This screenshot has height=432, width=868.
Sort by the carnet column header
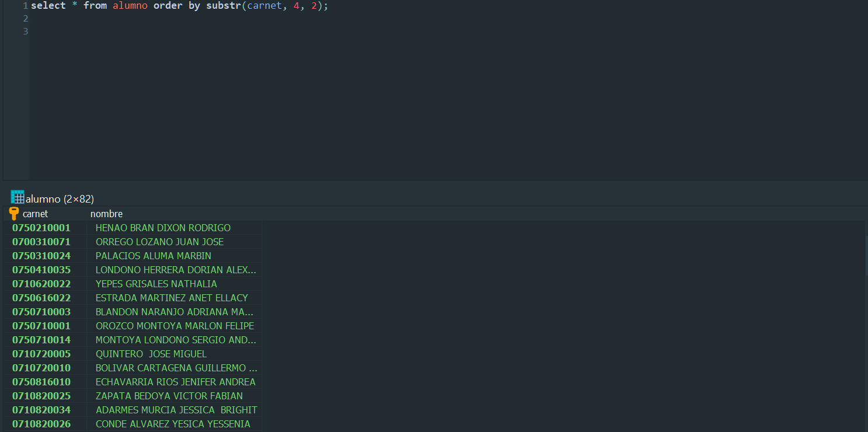pyautogui.click(x=36, y=214)
